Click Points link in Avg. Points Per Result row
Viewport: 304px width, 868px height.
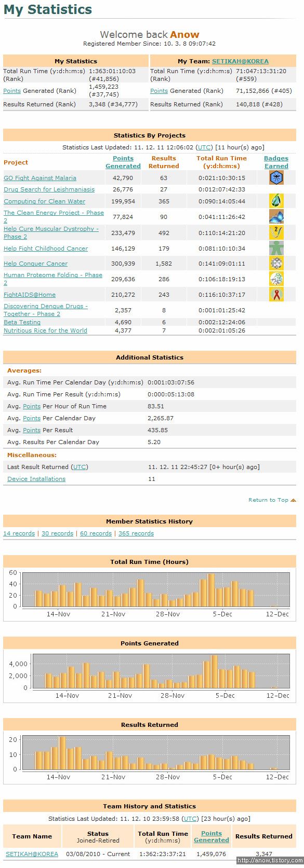coord(32,430)
